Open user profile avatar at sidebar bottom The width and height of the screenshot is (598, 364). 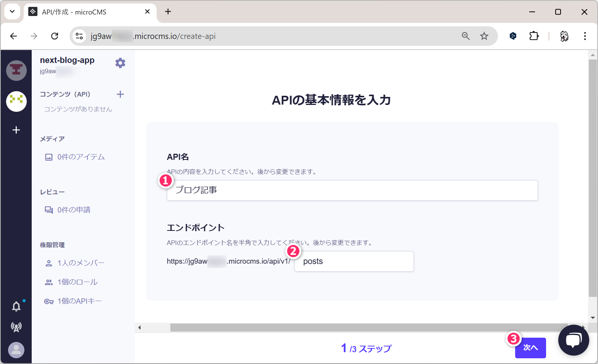coord(16,350)
